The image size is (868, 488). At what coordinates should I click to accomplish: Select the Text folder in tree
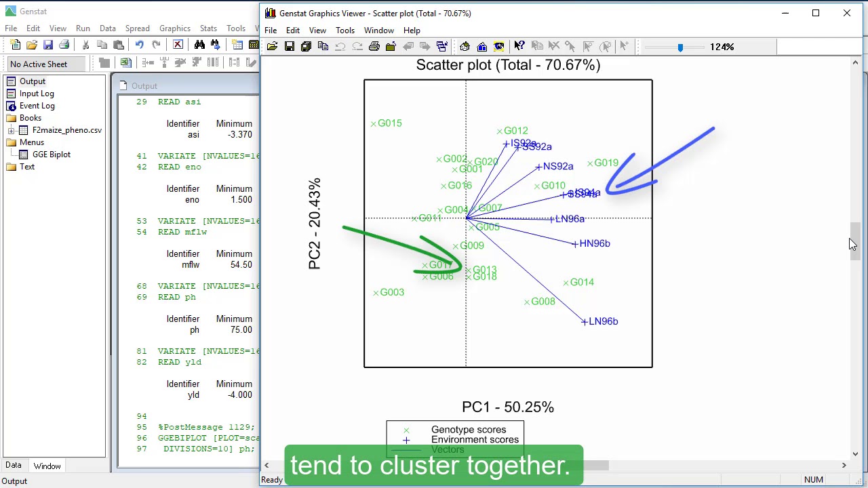point(27,167)
